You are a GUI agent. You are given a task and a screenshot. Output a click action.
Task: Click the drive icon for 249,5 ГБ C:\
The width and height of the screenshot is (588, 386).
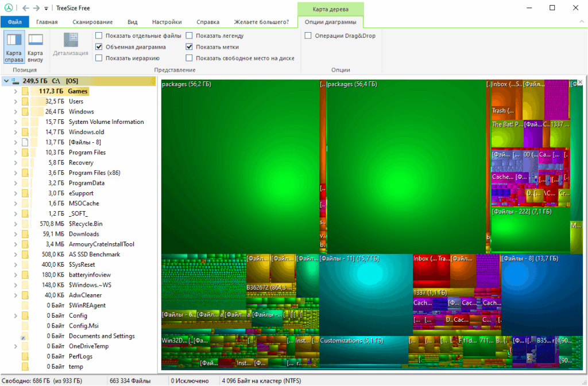pyautogui.click(x=16, y=80)
